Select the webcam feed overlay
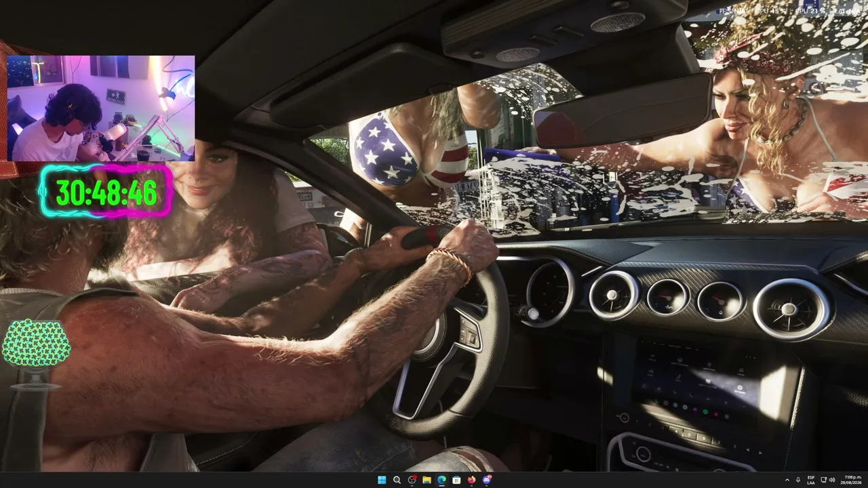This screenshot has height=488, width=868. pyautogui.click(x=101, y=108)
